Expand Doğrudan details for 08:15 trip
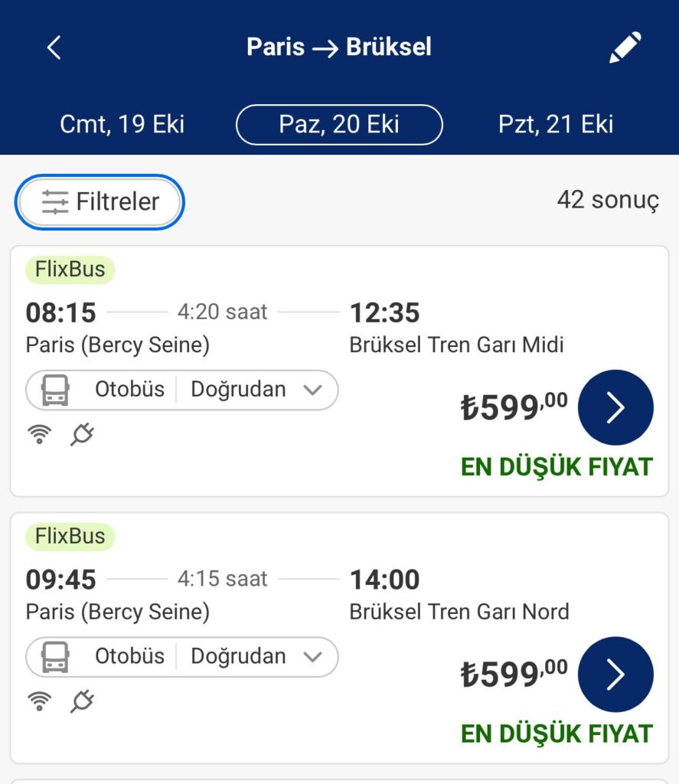Screen dimensions: 679x784 tap(255, 390)
